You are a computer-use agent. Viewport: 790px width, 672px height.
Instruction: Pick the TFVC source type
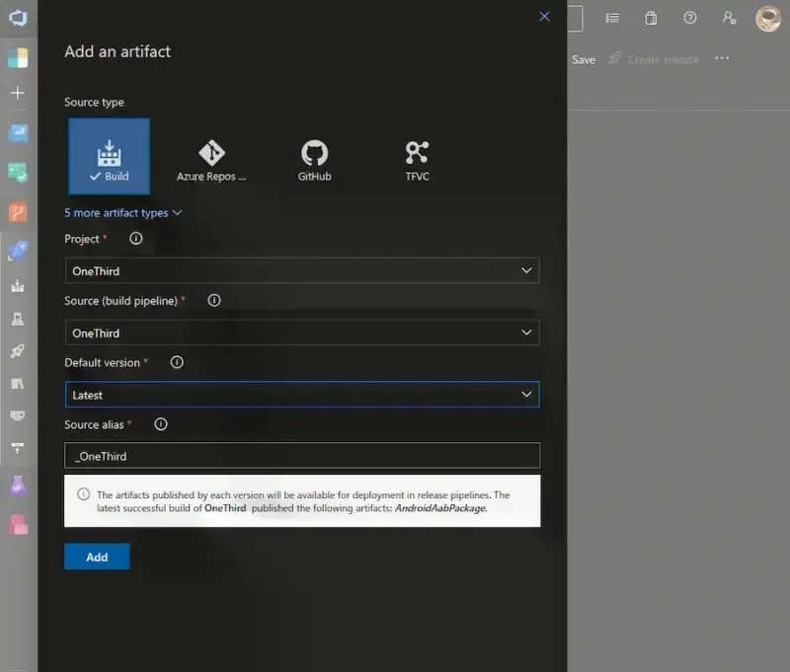[417, 158]
